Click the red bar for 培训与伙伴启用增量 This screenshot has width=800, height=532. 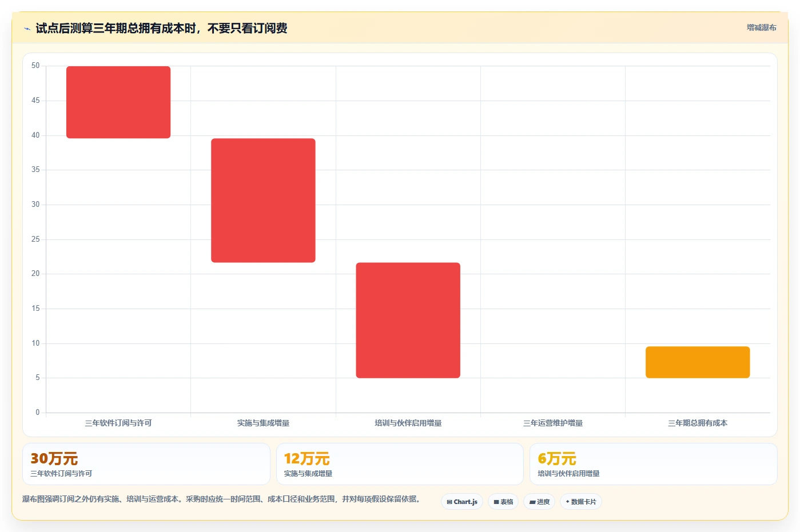click(x=408, y=321)
